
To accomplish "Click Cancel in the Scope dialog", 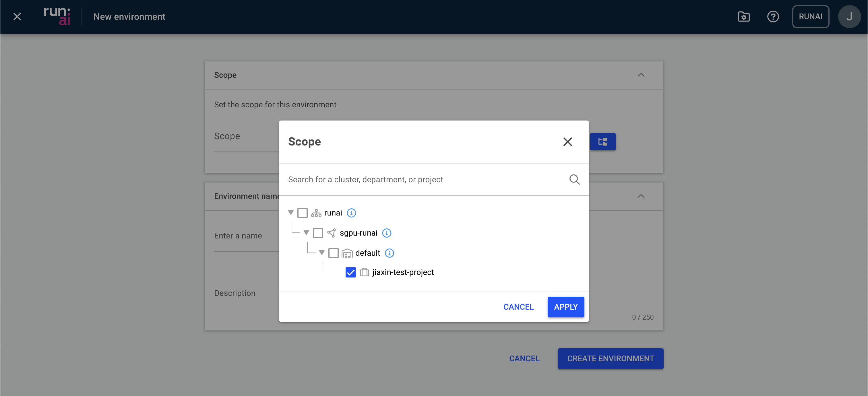I will 518,307.
